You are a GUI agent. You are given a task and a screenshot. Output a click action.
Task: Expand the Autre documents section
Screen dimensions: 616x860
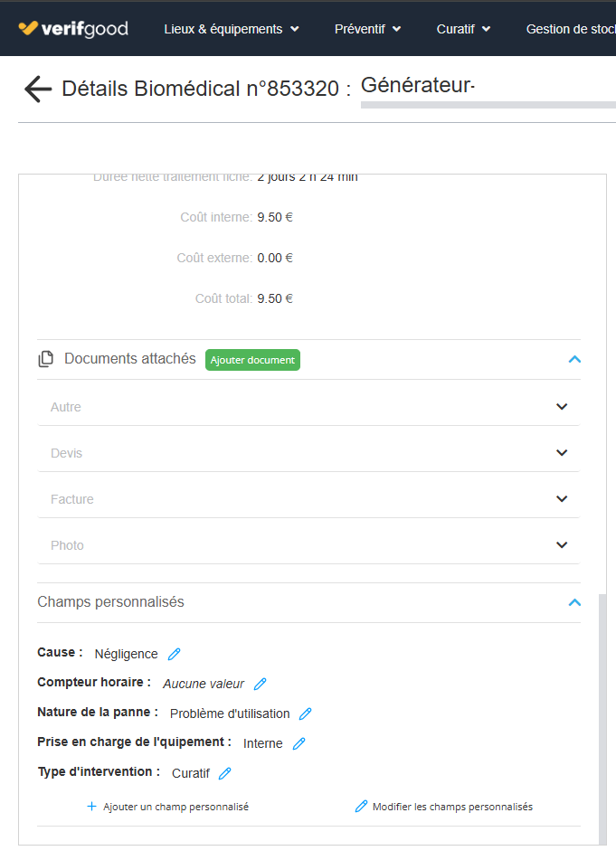pos(562,407)
